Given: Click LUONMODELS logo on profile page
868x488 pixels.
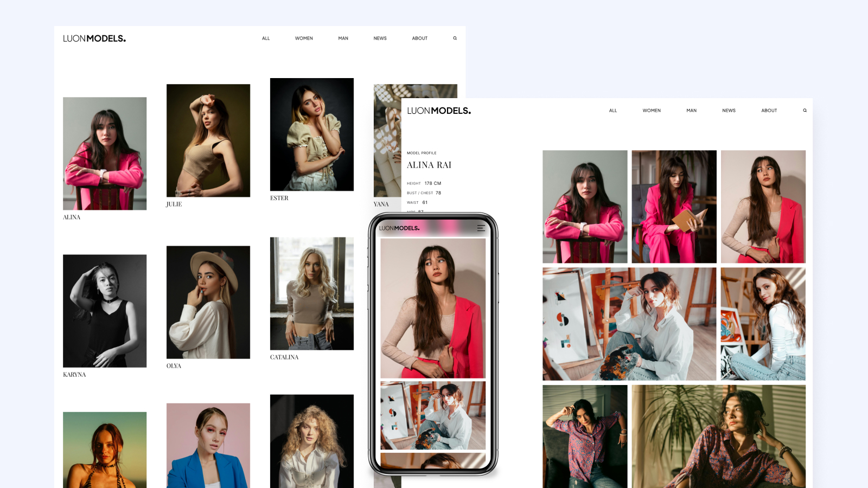Looking at the screenshot, I should click(439, 111).
